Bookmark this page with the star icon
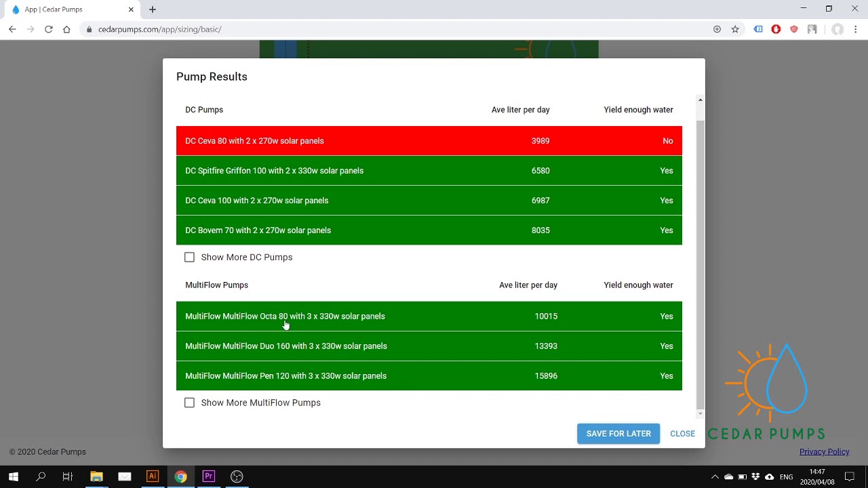This screenshot has width=868, height=488. (735, 29)
